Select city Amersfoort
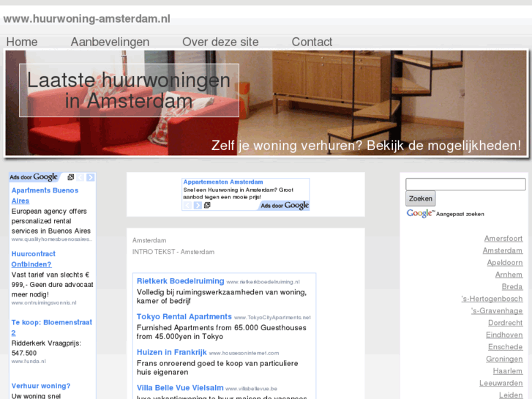Viewport: 532px width, 399px height. point(503,239)
